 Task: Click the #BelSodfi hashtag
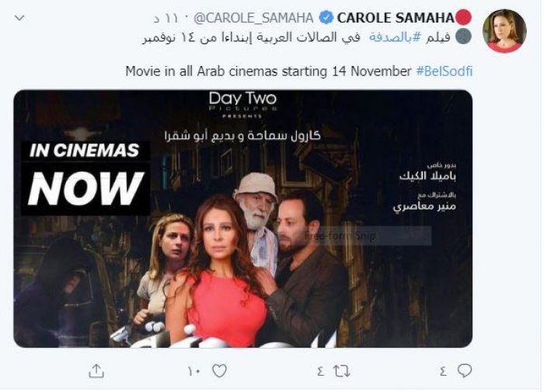(444, 71)
